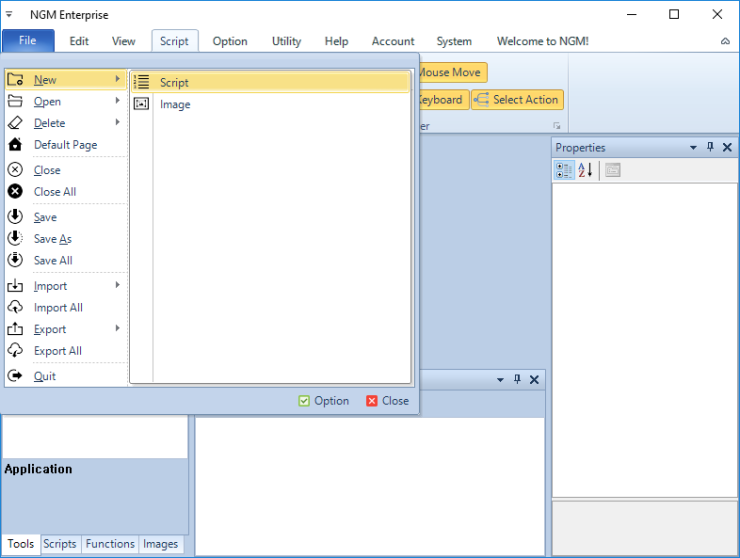Click the Export All cloud icon

coord(15,350)
